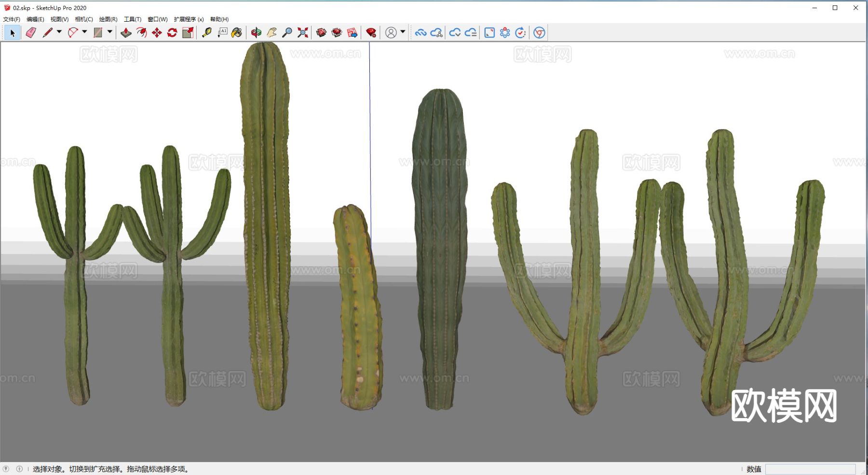Screen dimensions: 868x475
Task: Choose the Move tool
Action: coord(157,32)
